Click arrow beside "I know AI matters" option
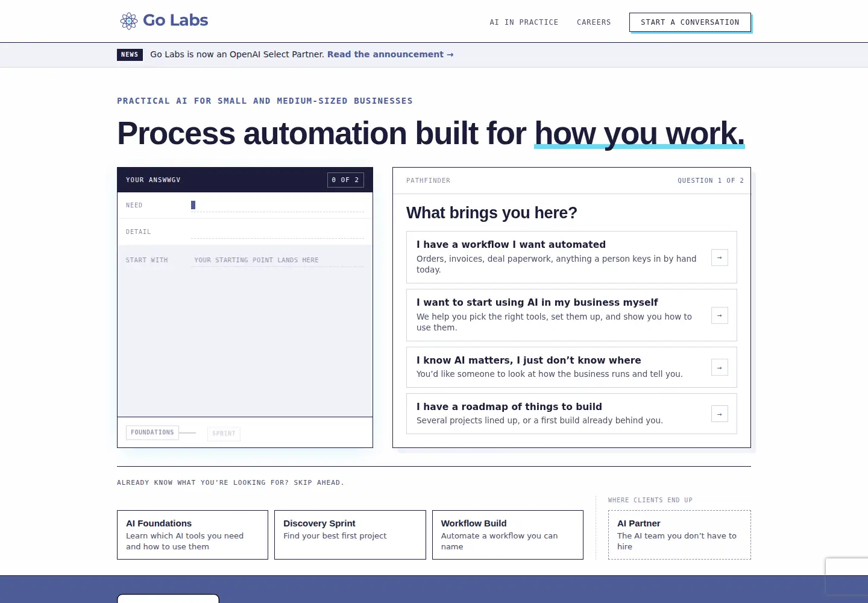 click(x=720, y=367)
